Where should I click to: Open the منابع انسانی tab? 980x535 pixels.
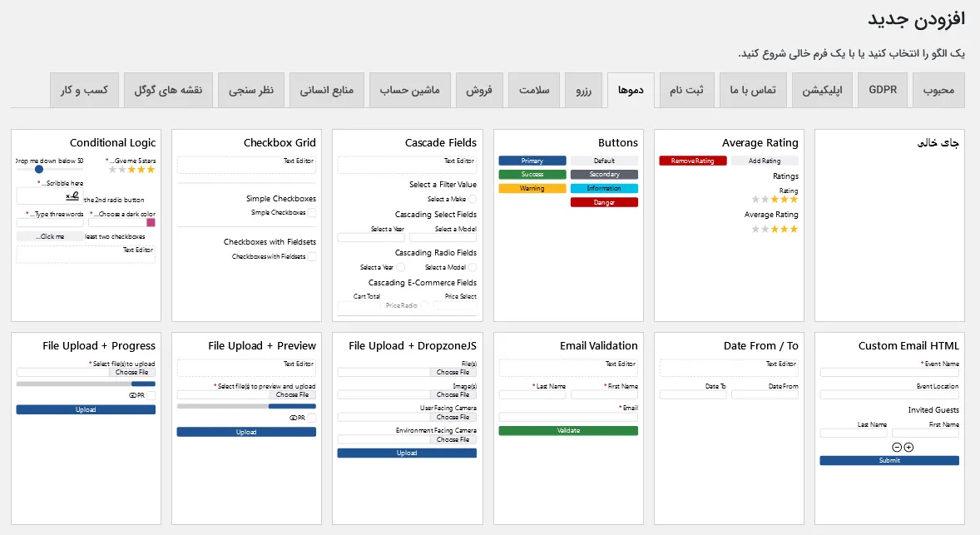click(326, 90)
